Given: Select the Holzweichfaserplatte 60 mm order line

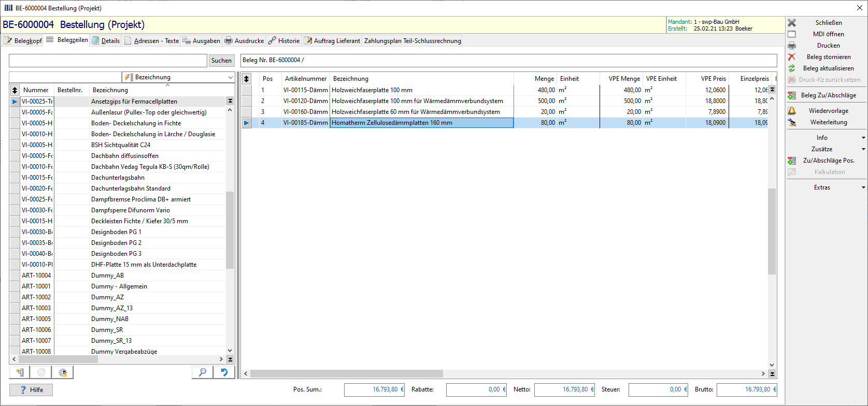Looking at the screenshot, I should point(505,112).
